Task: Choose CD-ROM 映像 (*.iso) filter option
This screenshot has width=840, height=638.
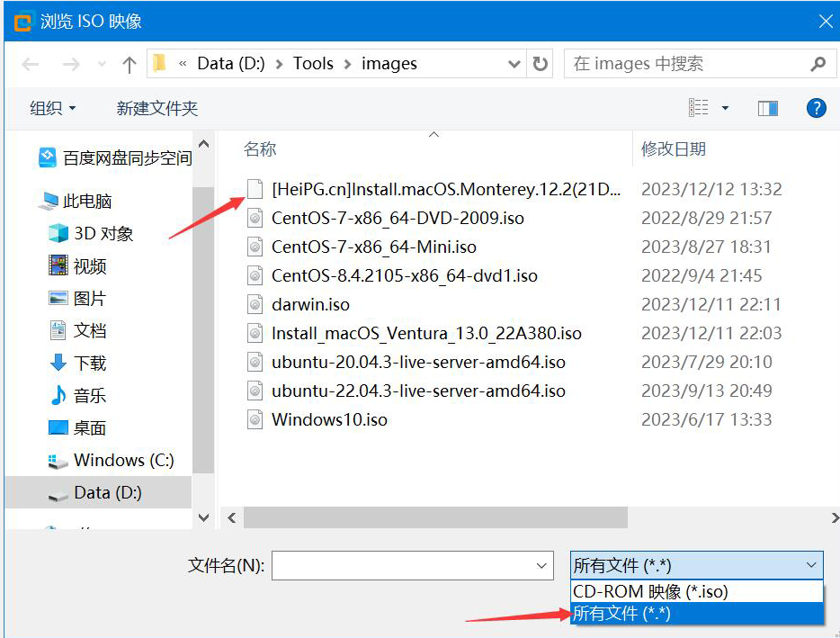Action: coord(696,591)
